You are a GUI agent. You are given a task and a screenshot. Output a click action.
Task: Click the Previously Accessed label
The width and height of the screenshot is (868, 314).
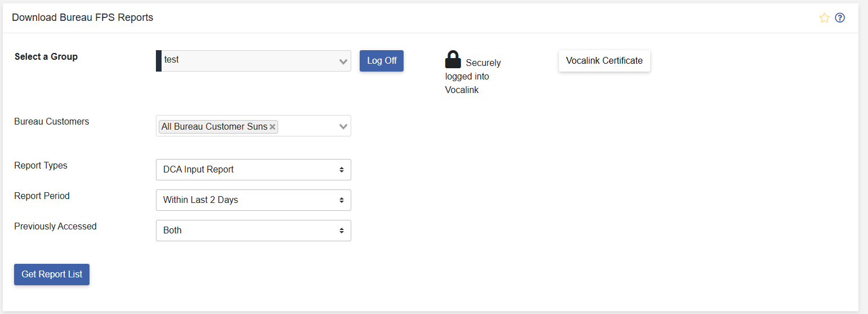coord(55,227)
